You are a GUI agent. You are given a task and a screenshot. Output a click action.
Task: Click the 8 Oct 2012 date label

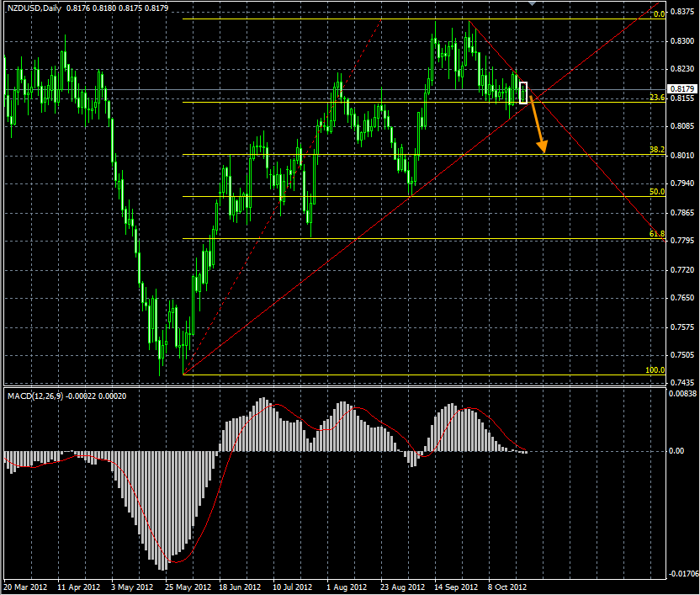507,587
